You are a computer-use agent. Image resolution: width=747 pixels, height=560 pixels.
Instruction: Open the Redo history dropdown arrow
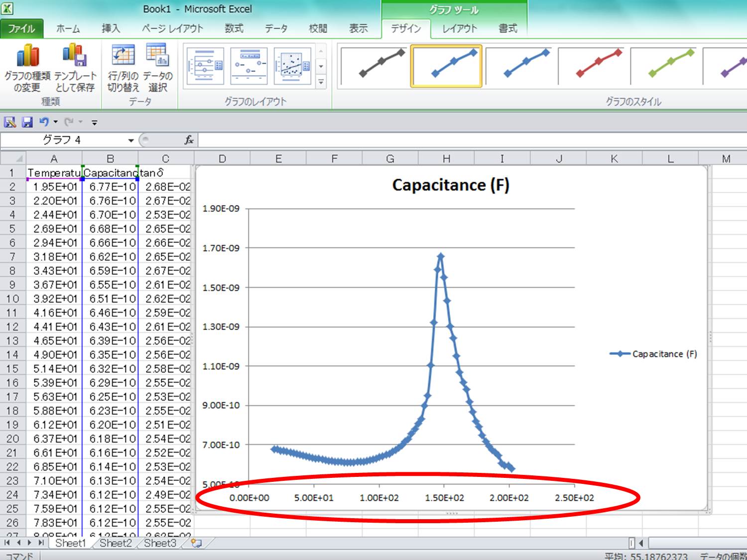coord(80,122)
